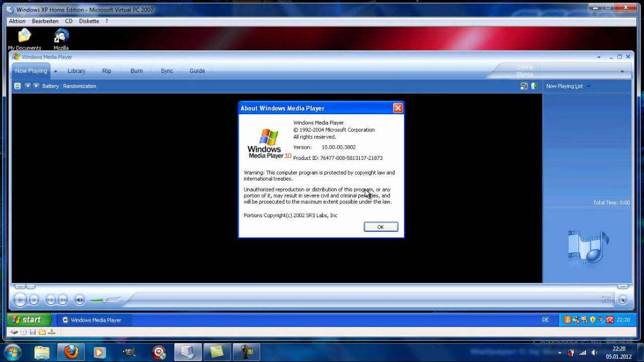Adjust the volume slider
644x362 pixels.
[x=105, y=300]
